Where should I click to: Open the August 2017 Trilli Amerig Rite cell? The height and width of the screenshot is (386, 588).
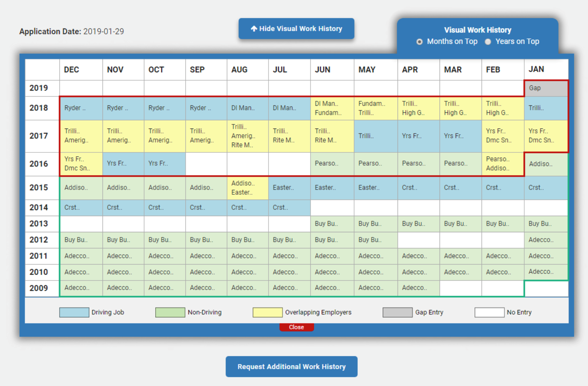coord(247,136)
